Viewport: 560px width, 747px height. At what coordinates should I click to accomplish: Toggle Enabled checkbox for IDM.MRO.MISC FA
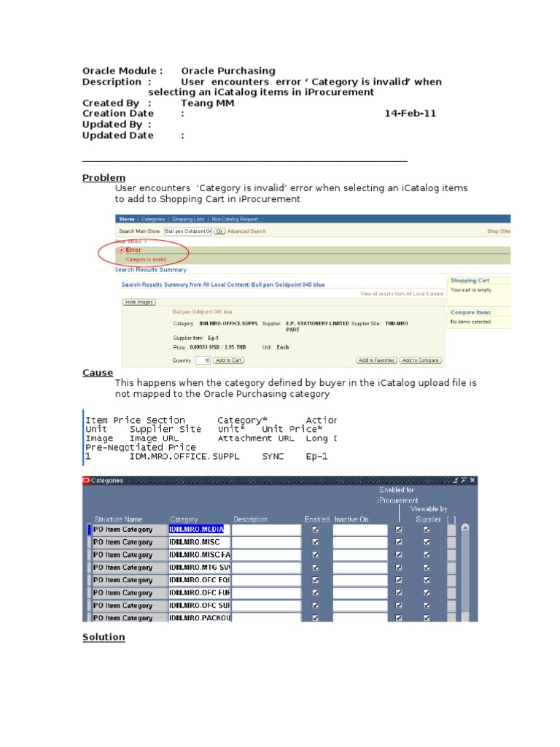(315, 554)
